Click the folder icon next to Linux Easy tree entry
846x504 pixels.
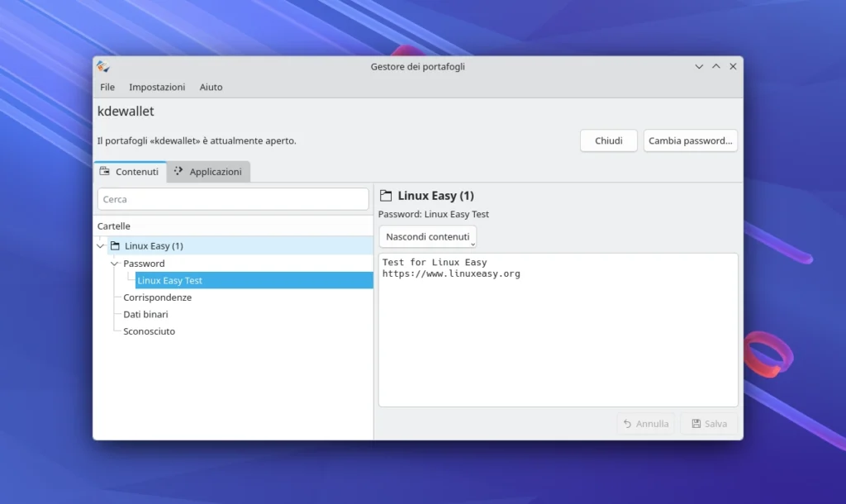(x=115, y=245)
